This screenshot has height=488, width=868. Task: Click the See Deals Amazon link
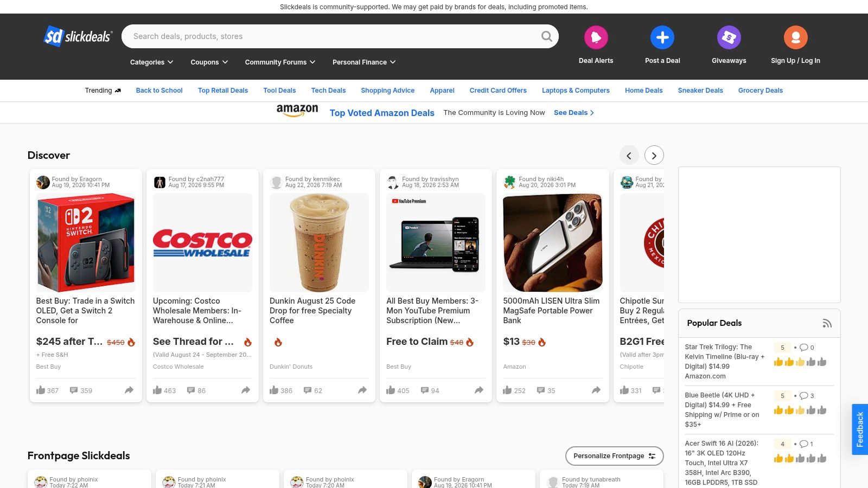click(573, 113)
